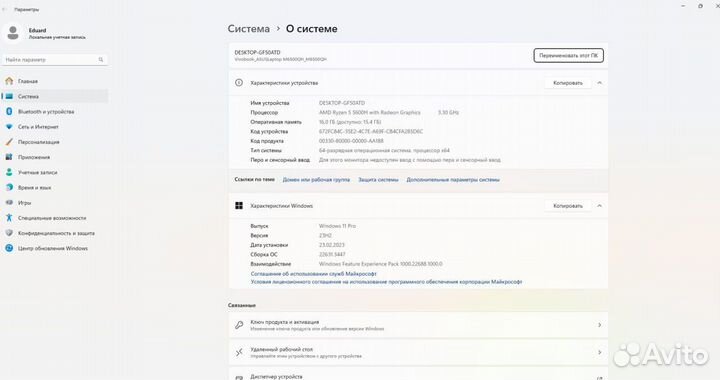Open Специальные возможности accessibility icon

coord(9,218)
